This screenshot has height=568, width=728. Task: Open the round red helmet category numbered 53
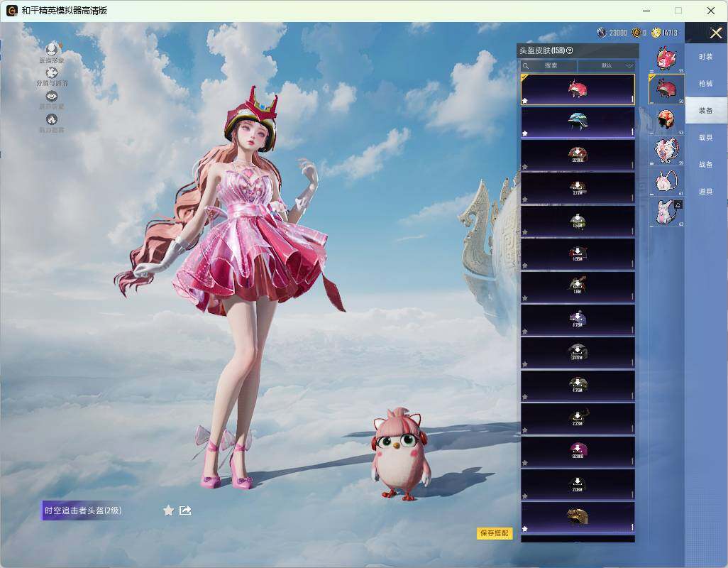point(667,120)
